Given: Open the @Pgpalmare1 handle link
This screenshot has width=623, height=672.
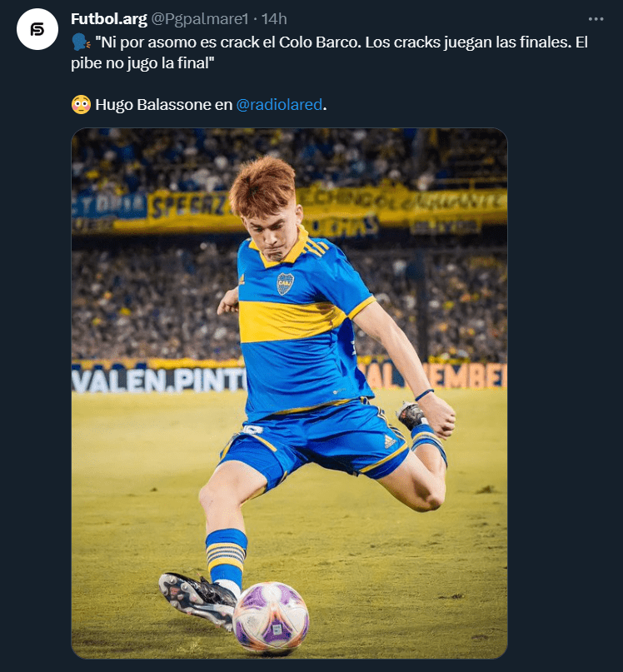Looking at the screenshot, I should click(x=198, y=18).
